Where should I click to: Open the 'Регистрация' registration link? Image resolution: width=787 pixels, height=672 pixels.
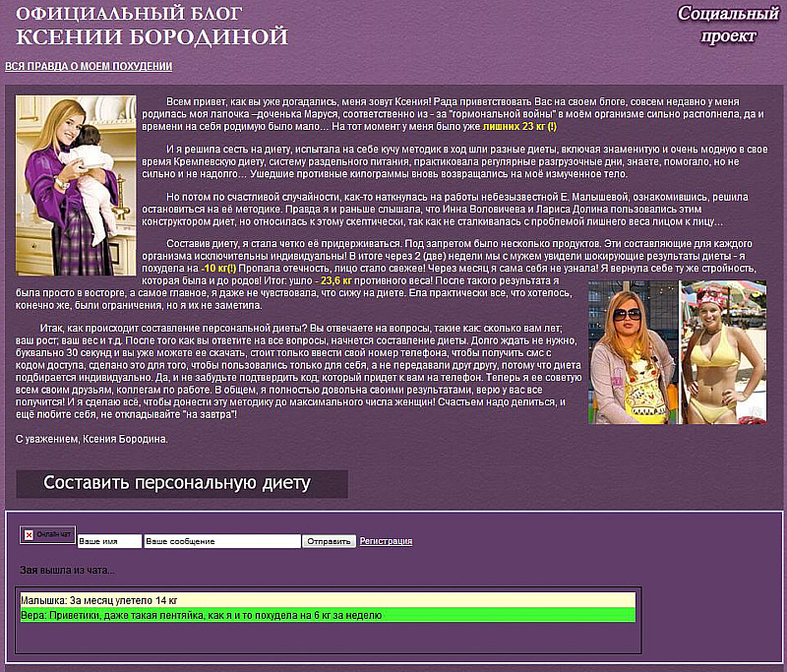coord(386,541)
